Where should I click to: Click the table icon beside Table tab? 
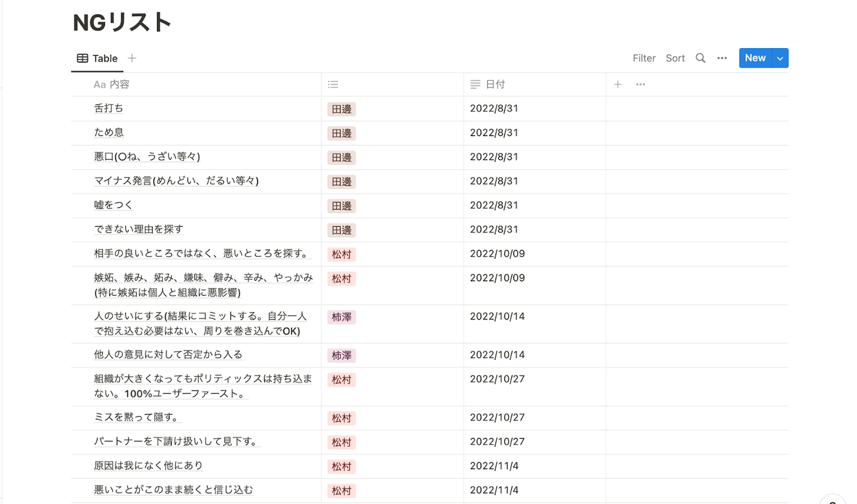pyautogui.click(x=83, y=58)
